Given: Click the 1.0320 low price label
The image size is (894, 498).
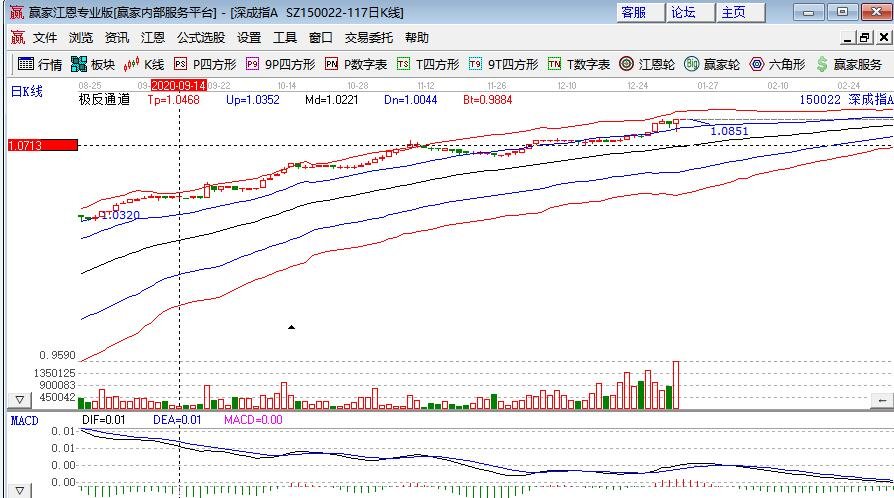Looking at the screenshot, I should [120, 215].
